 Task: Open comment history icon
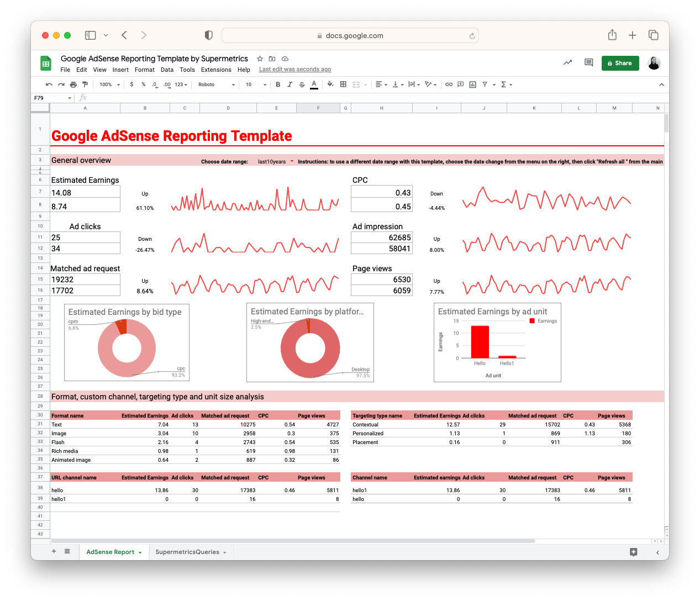point(588,63)
